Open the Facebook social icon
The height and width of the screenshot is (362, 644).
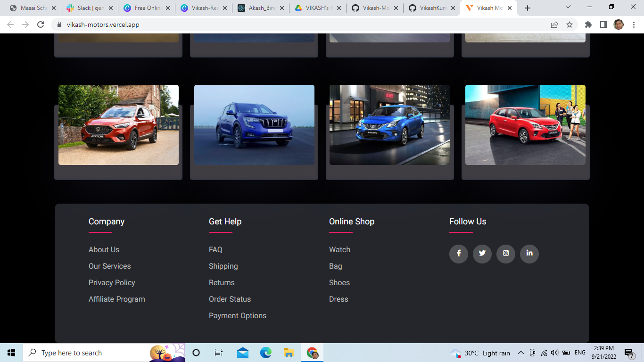click(x=458, y=254)
